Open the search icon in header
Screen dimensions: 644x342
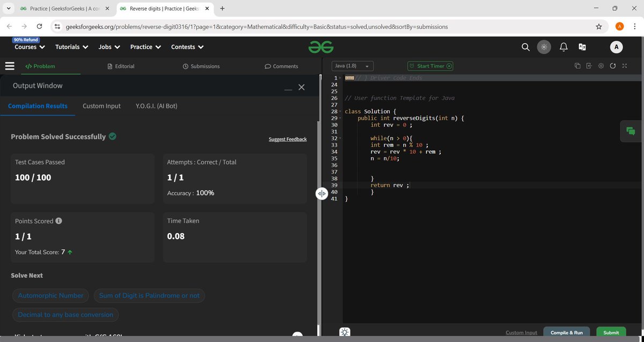point(525,47)
